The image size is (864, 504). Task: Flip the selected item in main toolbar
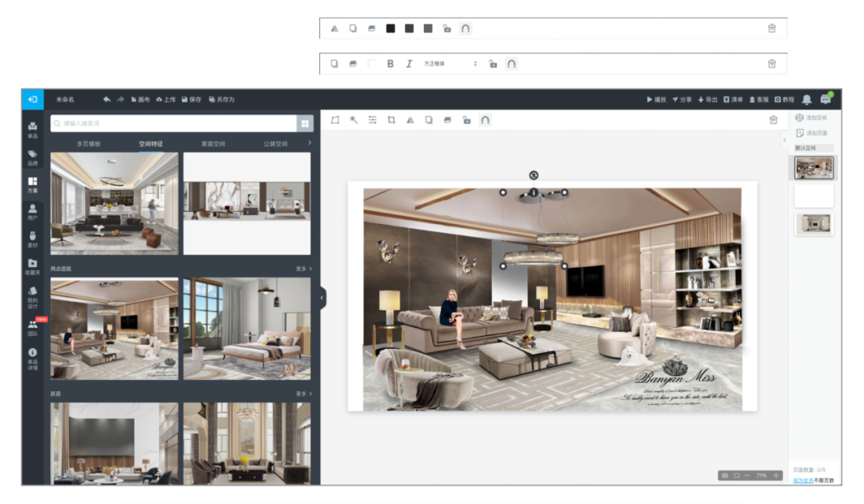tap(410, 120)
